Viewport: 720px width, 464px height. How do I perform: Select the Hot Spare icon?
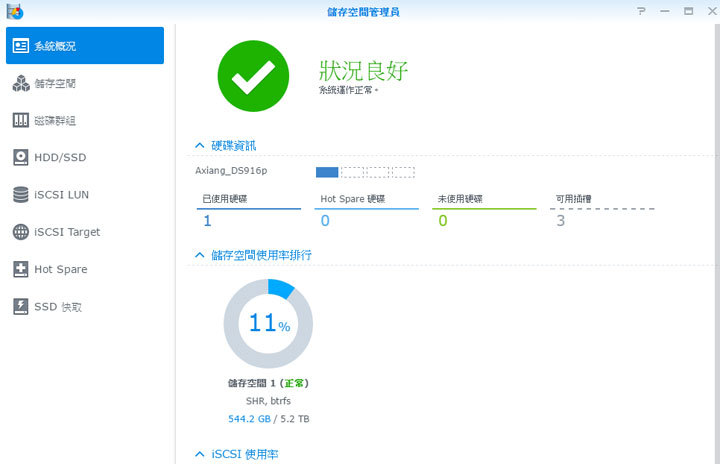pos(21,269)
